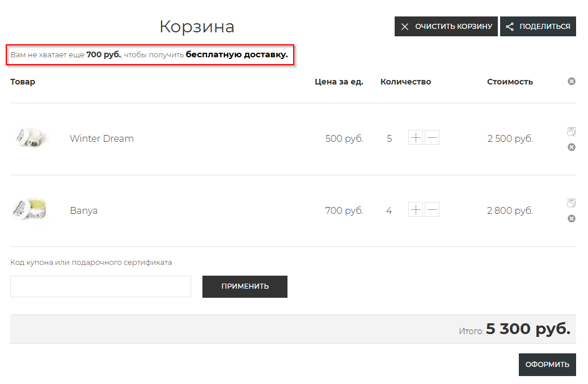Click save-for-later icon in Winter Dream row
This screenshot has width=588, height=384.
pos(572,132)
